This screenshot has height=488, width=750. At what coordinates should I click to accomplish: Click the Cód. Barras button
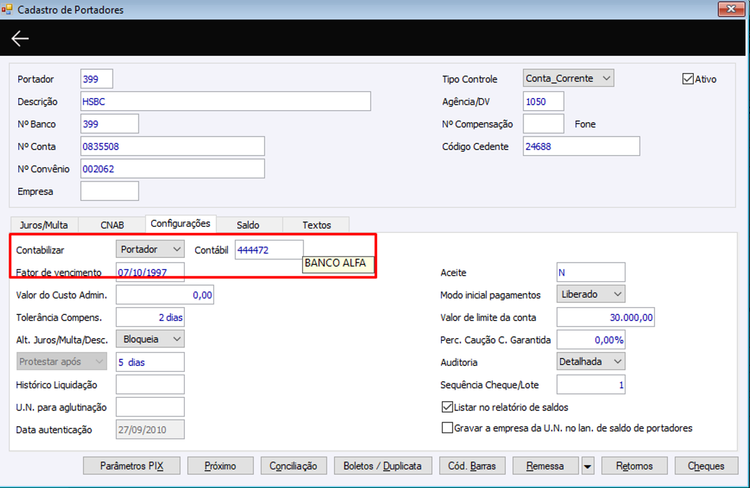click(472, 466)
